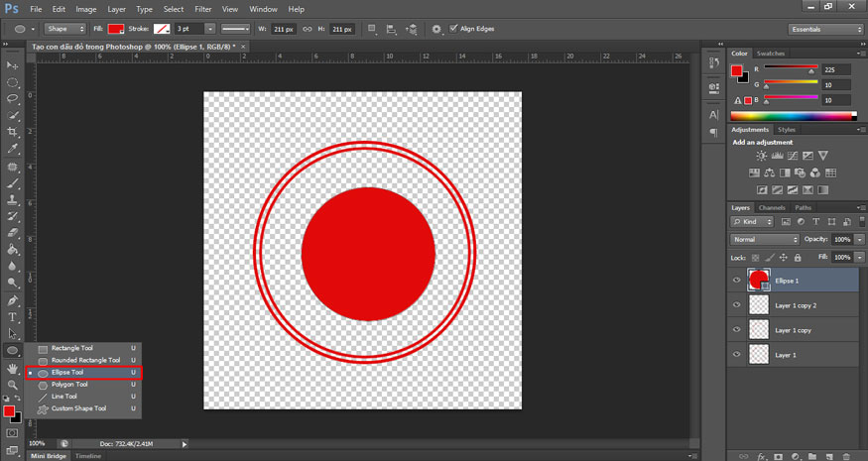The width and height of the screenshot is (868, 461).
Task: Open the stroke line type dropdown
Action: pyautogui.click(x=236, y=29)
